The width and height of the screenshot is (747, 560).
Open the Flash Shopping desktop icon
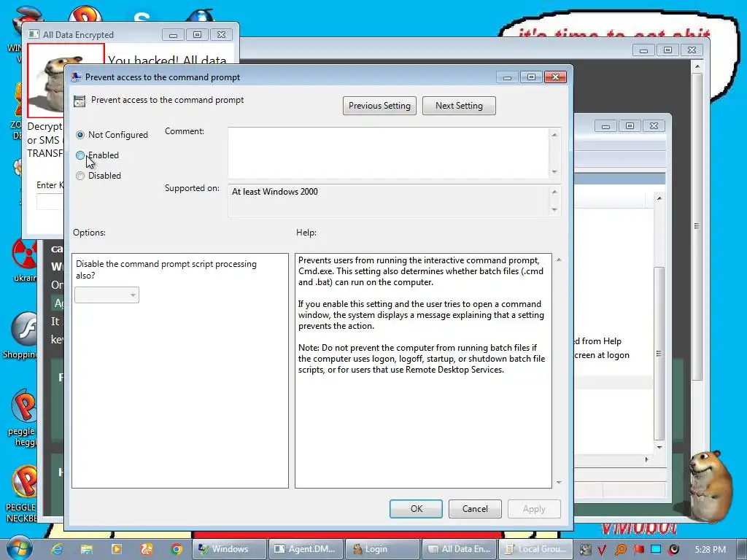(x=25, y=335)
